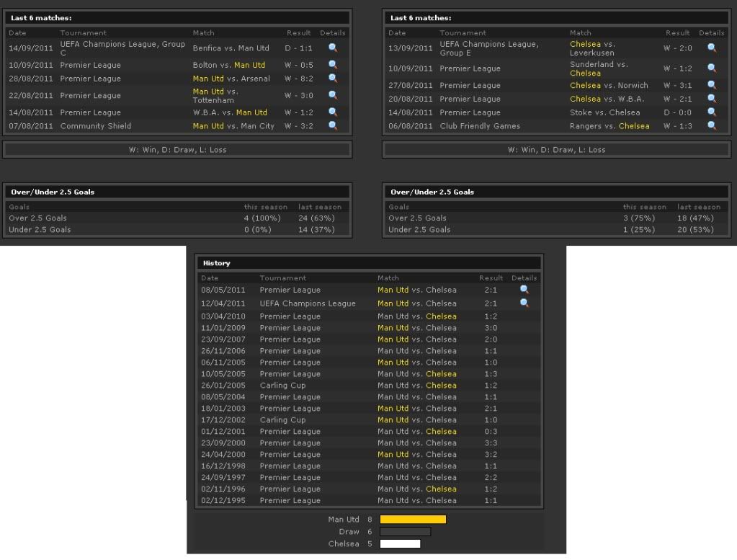View details of Chelsea vs. Norwich
737x560 pixels.
click(x=712, y=85)
